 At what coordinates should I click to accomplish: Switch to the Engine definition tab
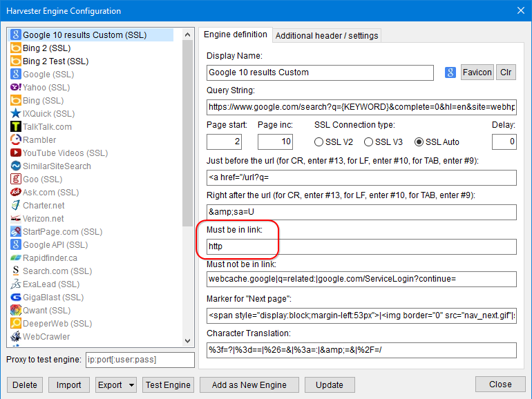(x=236, y=35)
